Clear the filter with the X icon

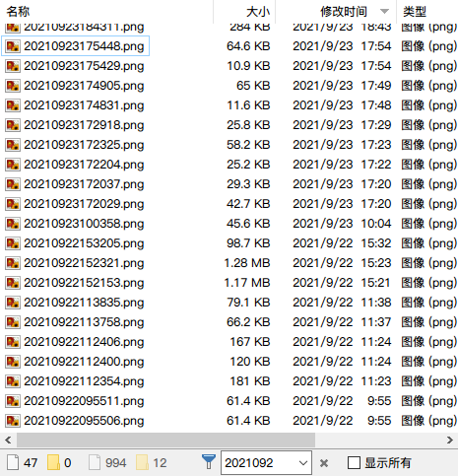324,463
